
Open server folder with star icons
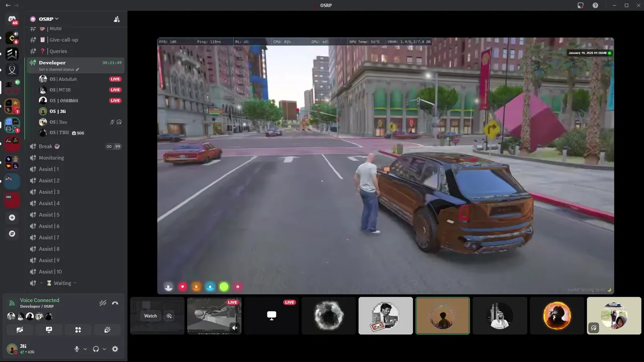12,106
